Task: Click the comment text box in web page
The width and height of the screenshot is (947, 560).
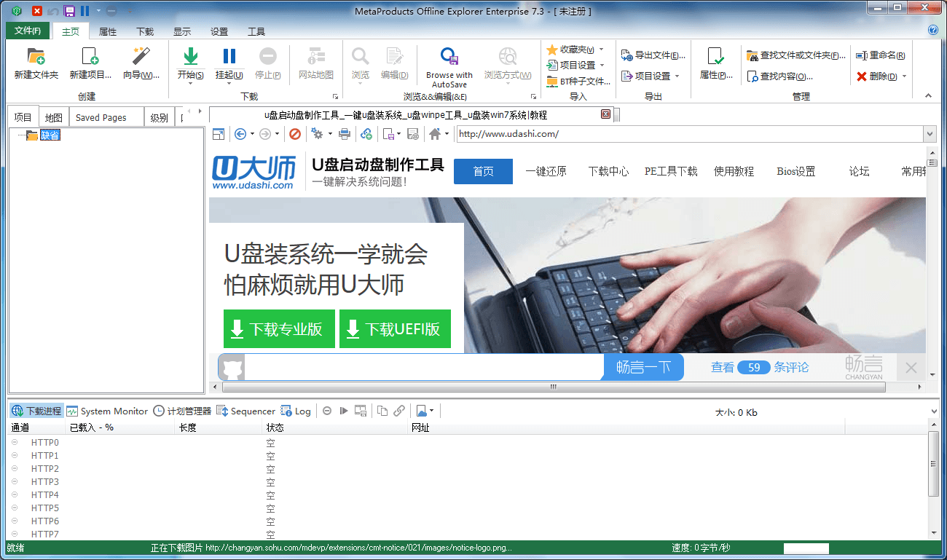Action: pos(424,367)
